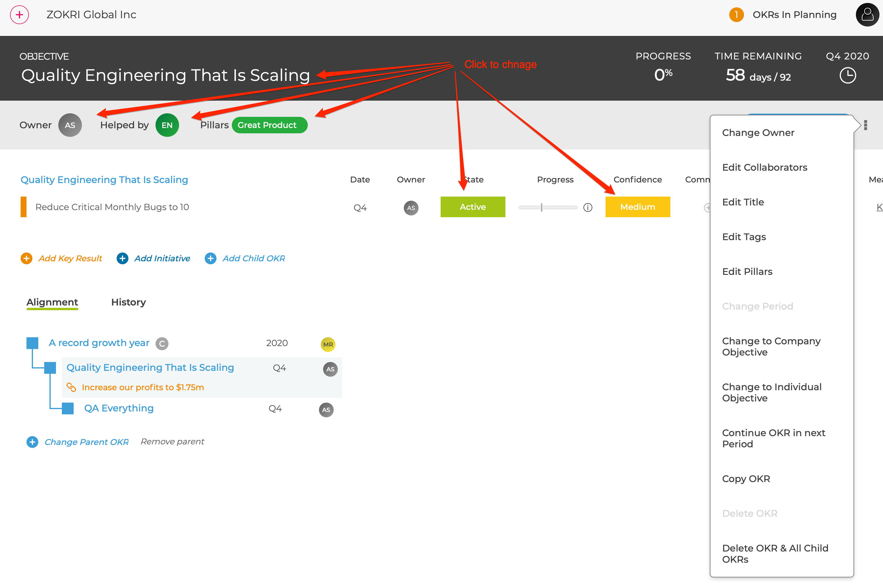Click ZOKRI Global Inc company name
Screen dimensions: 883x588
91,15
